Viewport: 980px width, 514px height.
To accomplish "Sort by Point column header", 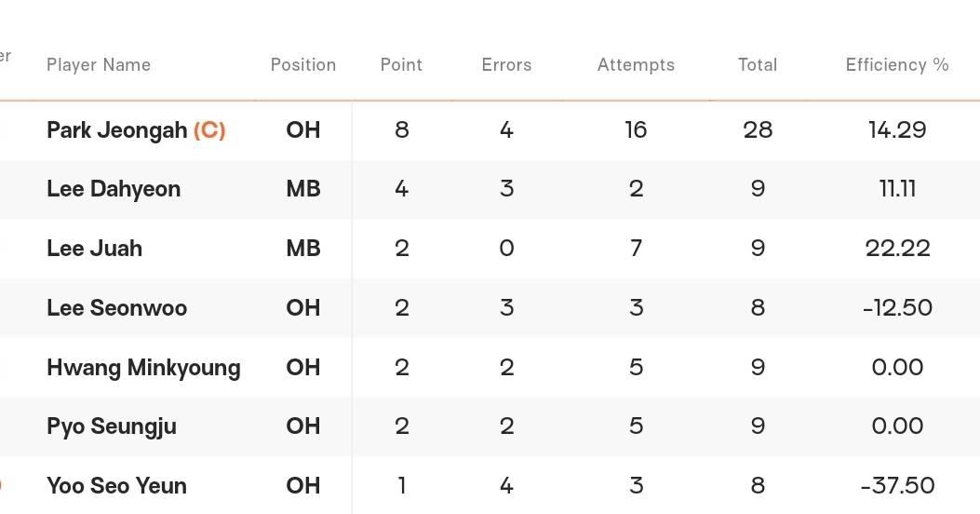I will 401,65.
